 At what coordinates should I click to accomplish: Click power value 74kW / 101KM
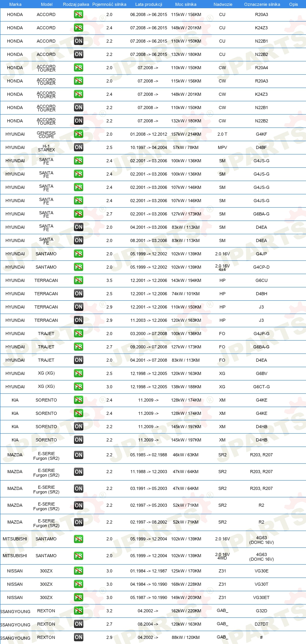point(186,294)
